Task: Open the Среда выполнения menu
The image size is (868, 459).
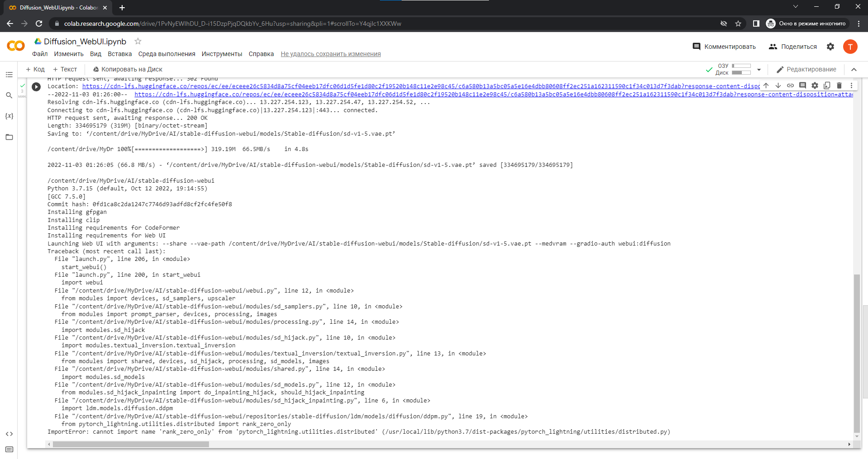Action: (x=166, y=53)
